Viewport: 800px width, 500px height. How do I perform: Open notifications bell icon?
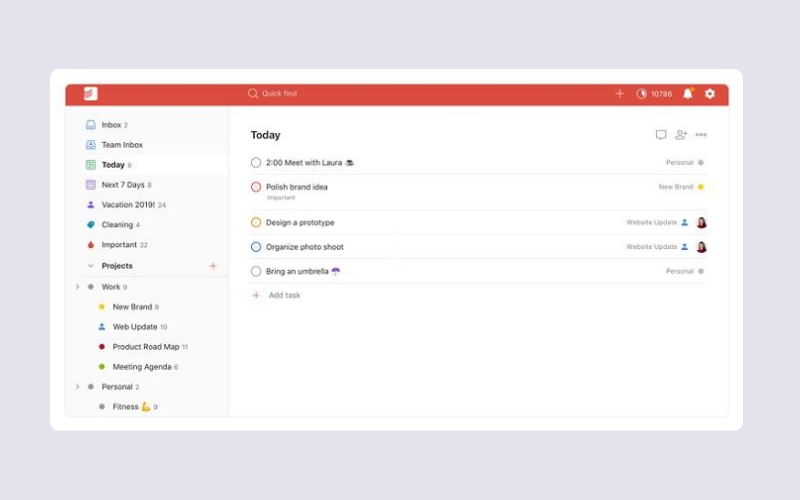(687, 94)
